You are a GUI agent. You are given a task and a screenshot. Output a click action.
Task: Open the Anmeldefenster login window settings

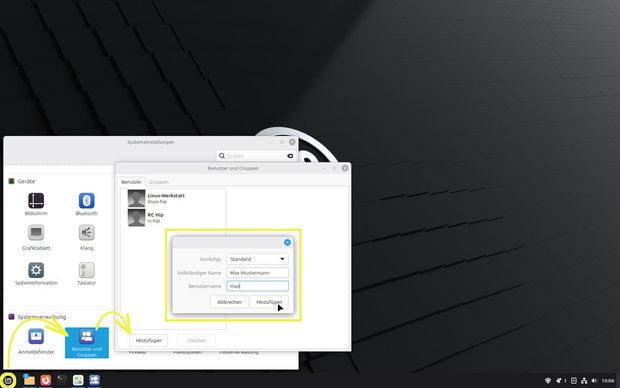pyautogui.click(x=36, y=341)
